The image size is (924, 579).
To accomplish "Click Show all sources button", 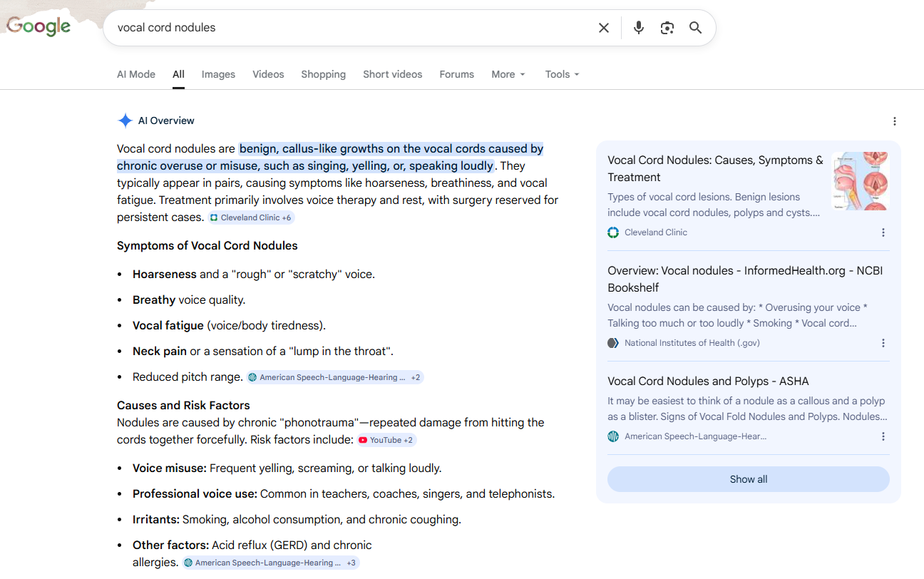I will 749,479.
